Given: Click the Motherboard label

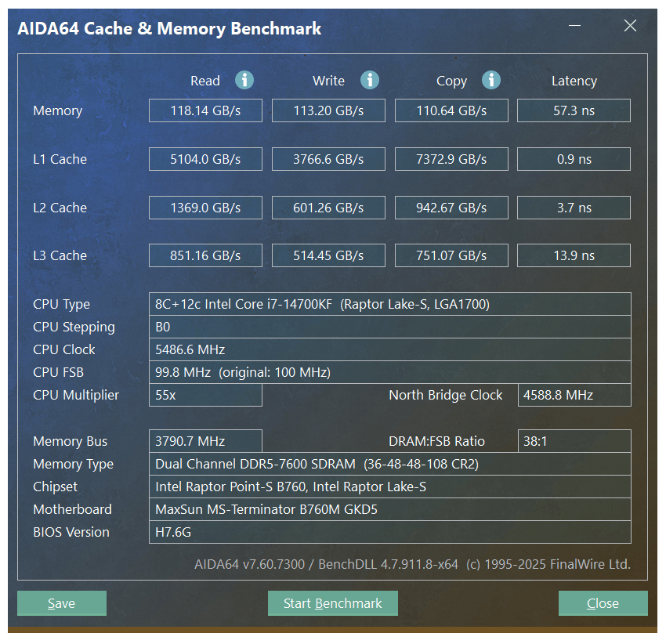Looking at the screenshot, I should pyautogui.click(x=72, y=509).
